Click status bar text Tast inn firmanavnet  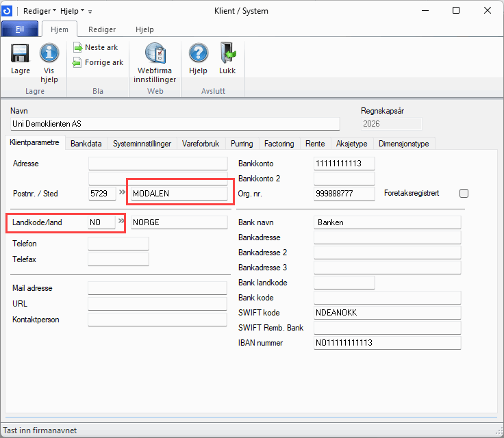40,430
